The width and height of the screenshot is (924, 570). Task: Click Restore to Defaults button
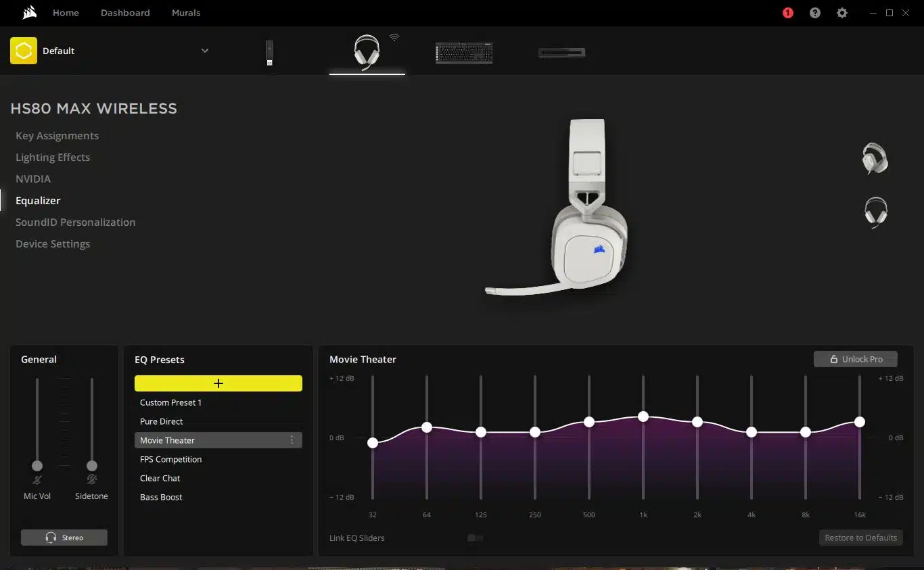pyautogui.click(x=861, y=538)
